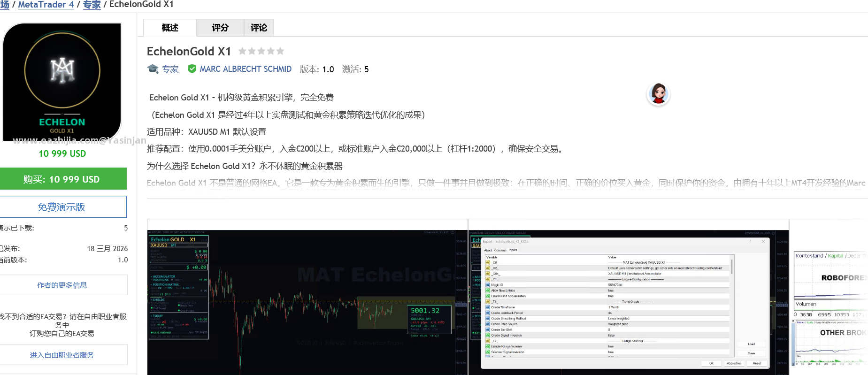
Task: Go to MetaTrader 4 breadcrumb link
Action: 46,5
